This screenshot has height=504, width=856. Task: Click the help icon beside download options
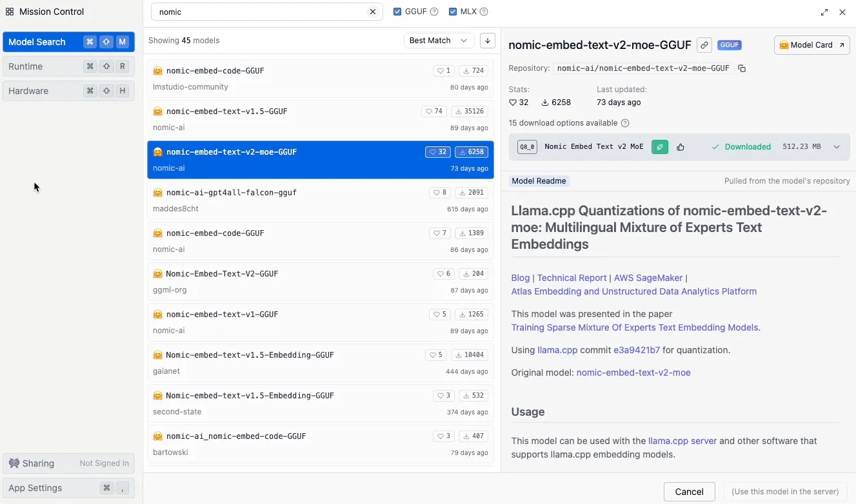625,123
